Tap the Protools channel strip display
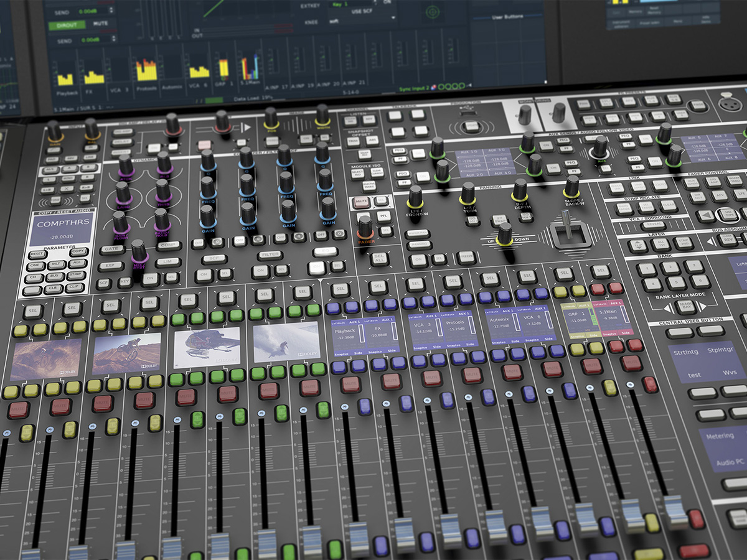Image resolution: width=747 pixels, height=560 pixels. pyautogui.click(x=459, y=329)
